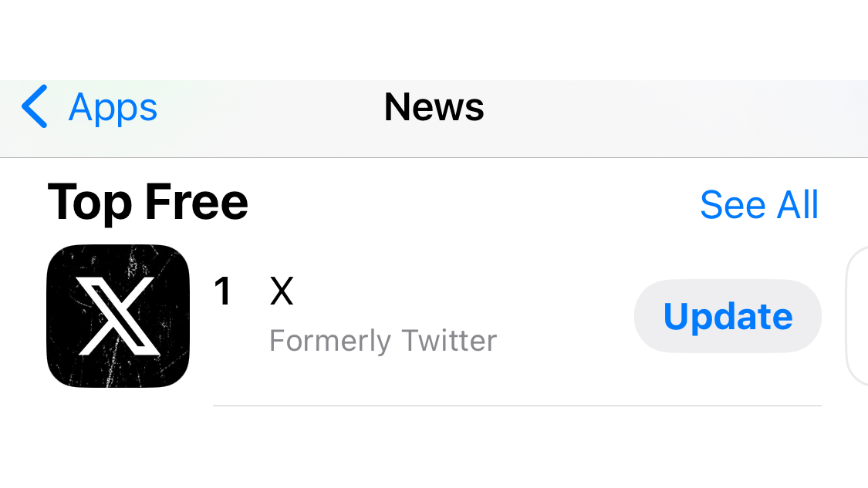
Task: Click the rank number 1
Action: (x=222, y=292)
